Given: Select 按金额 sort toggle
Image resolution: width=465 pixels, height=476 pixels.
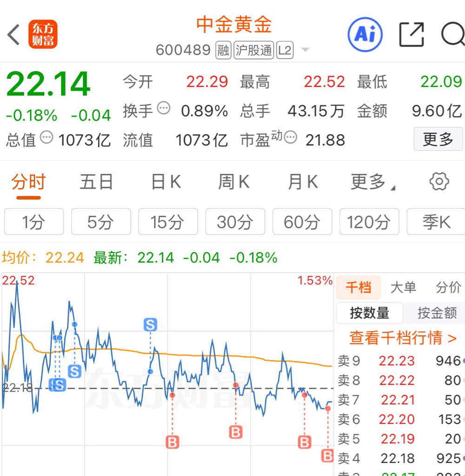Looking at the screenshot, I should pyautogui.click(x=437, y=313).
